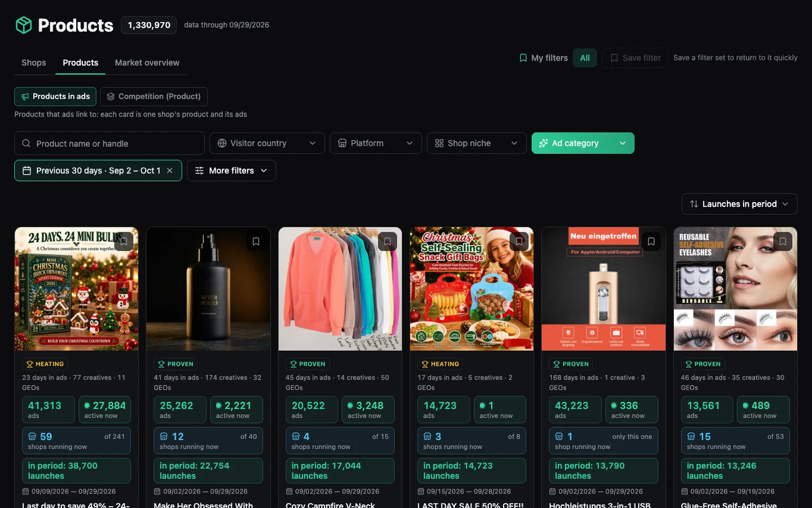The image size is (812, 508).
Task: Click data through 09/29/2026 text
Action: 226,25
